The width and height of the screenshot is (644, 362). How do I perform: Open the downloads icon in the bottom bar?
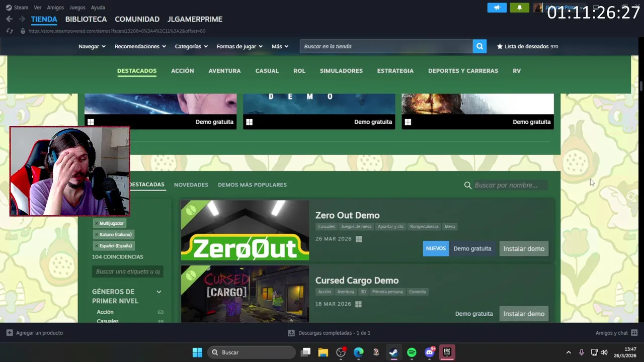click(291, 333)
